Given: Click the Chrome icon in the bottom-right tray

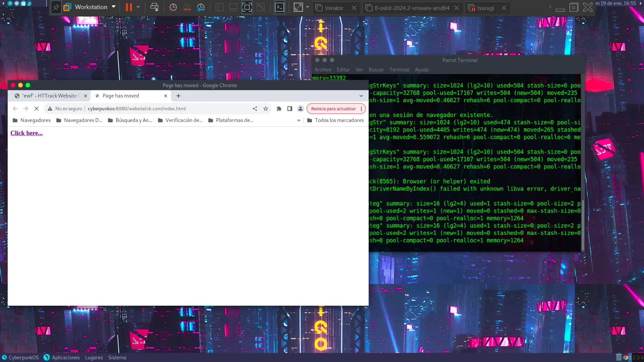Looking at the screenshot, I should [625, 357].
